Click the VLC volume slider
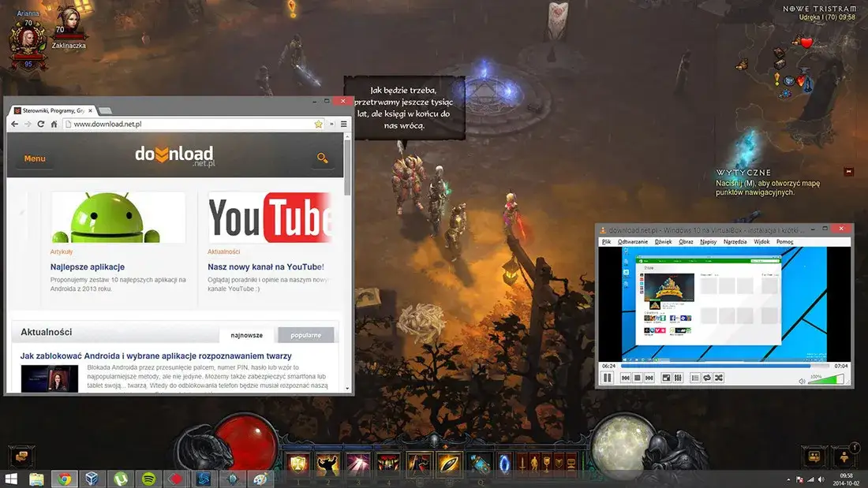The image size is (868, 488). click(825, 380)
